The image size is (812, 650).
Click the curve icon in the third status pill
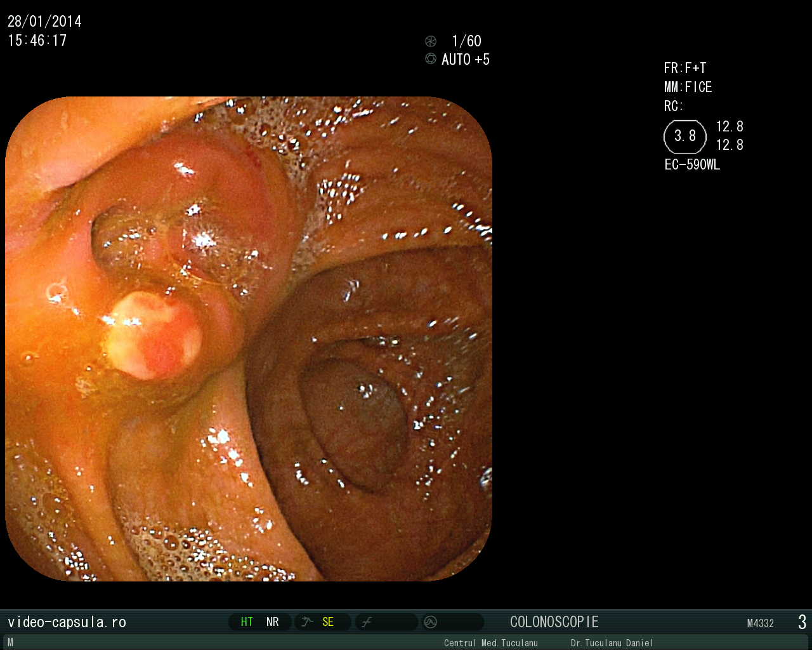pos(367,622)
